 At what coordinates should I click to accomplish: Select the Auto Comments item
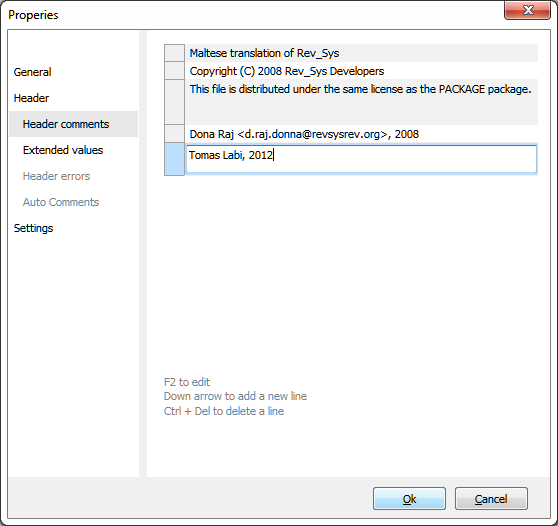pos(61,202)
